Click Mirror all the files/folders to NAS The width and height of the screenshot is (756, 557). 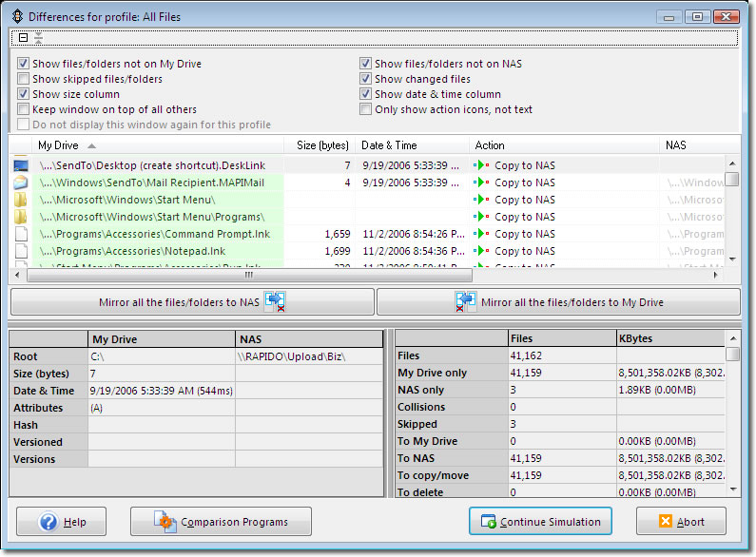tap(192, 302)
